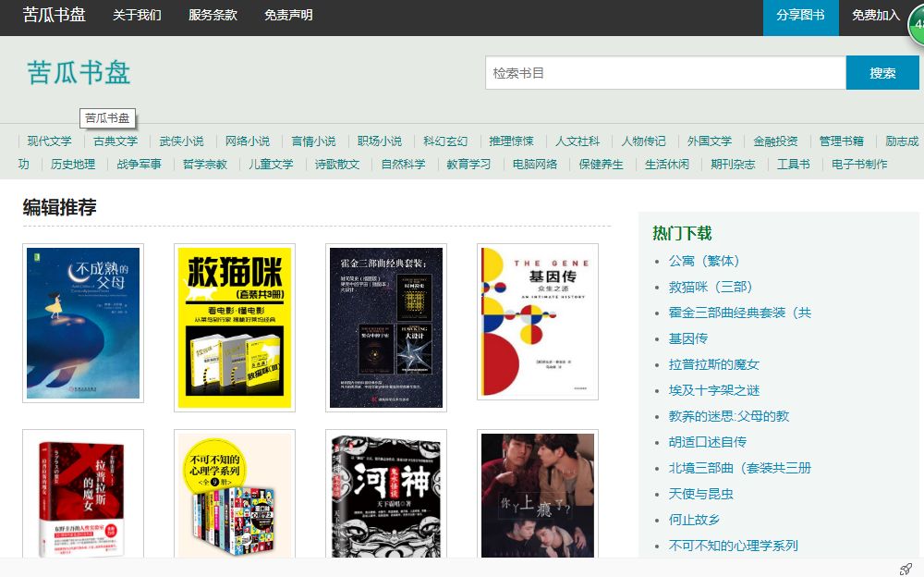
Task: Open 北境三部曲 link in 热门下载
Action: [x=740, y=469]
